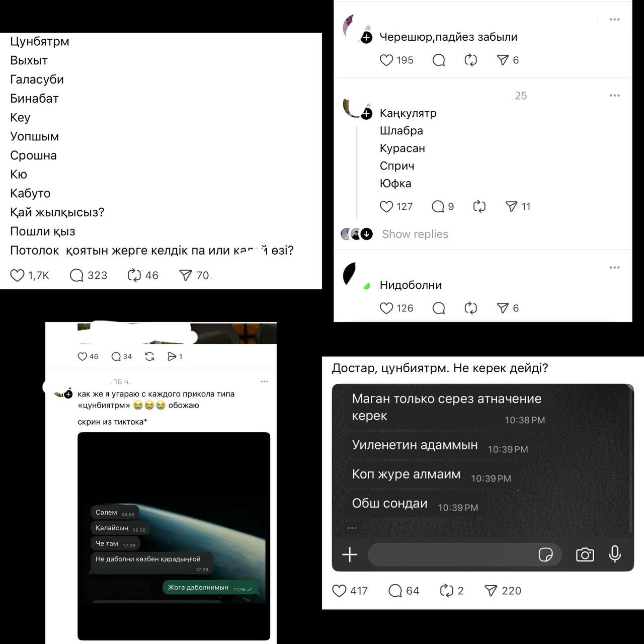
Task: Follow Каңкулятр commenter via plus badge
Action: (366, 113)
